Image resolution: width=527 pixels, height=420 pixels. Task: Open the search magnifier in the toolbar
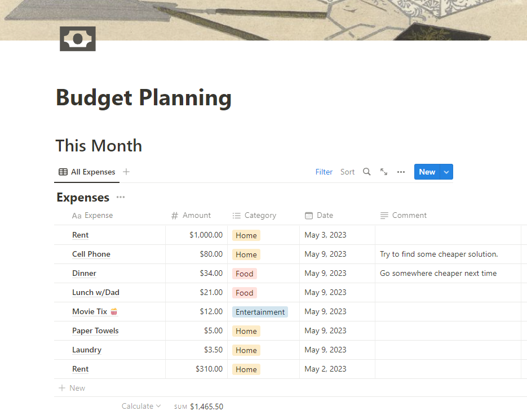[366, 172]
